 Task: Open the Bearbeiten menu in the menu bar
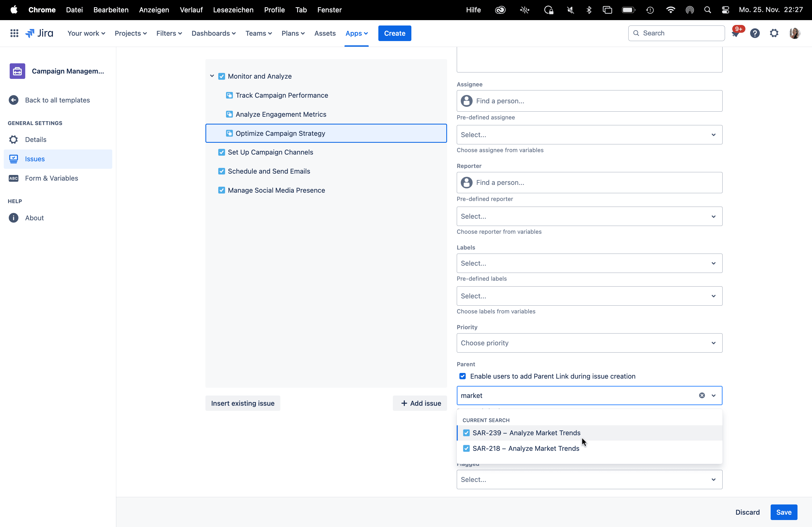[x=111, y=10]
